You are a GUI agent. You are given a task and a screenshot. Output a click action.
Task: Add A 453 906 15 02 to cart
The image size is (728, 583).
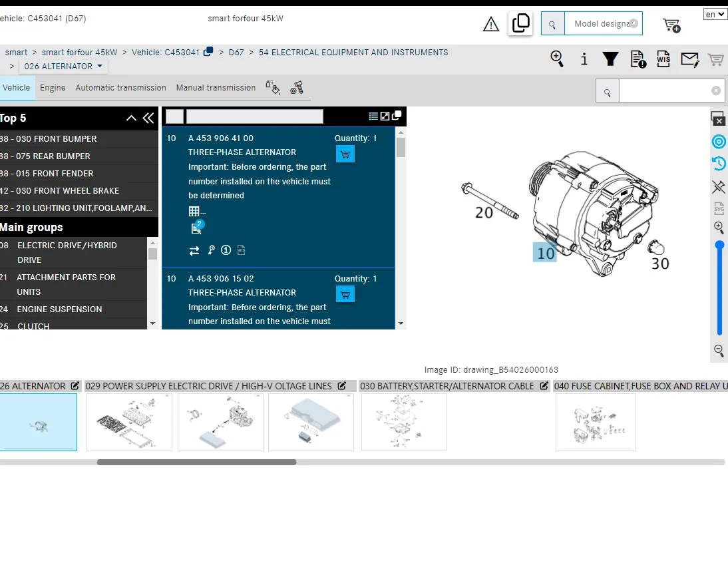click(x=345, y=294)
